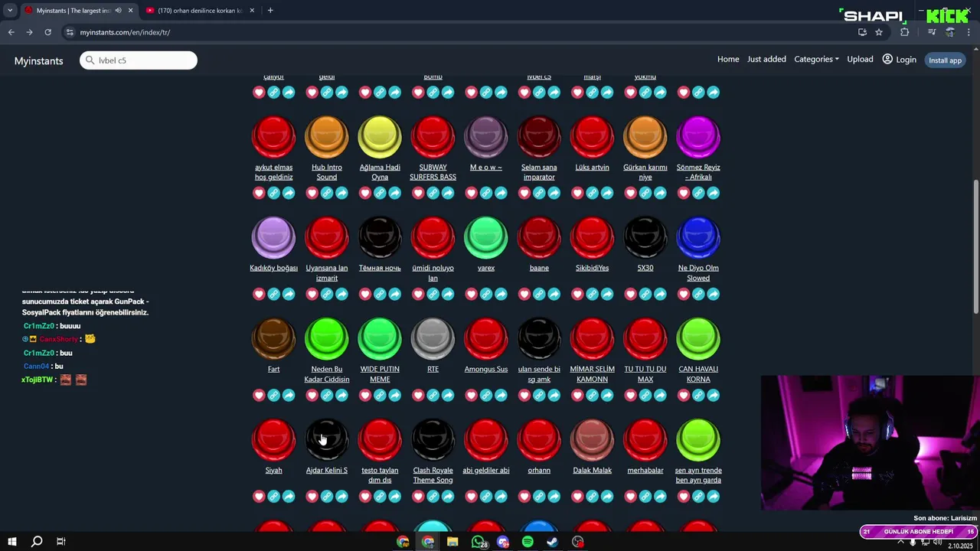980x551 pixels.
Task: Play the orange 'Hub Intro Sound' button
Action: (327, 137)
